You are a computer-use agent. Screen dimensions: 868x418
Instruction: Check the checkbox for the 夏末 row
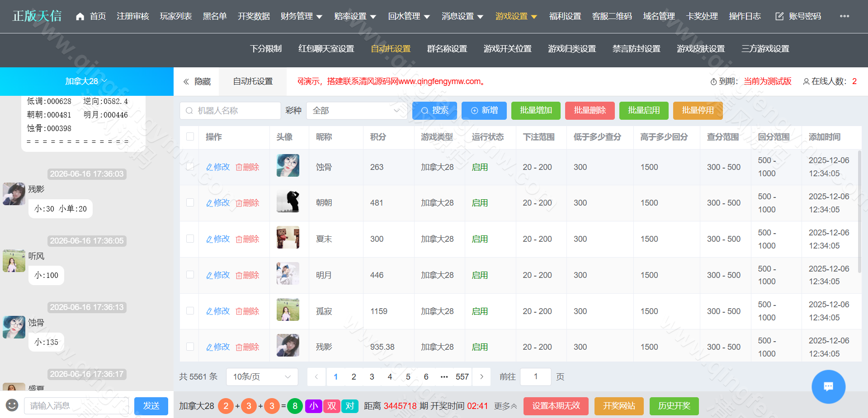pyautogui.click(x=190, y=239)
